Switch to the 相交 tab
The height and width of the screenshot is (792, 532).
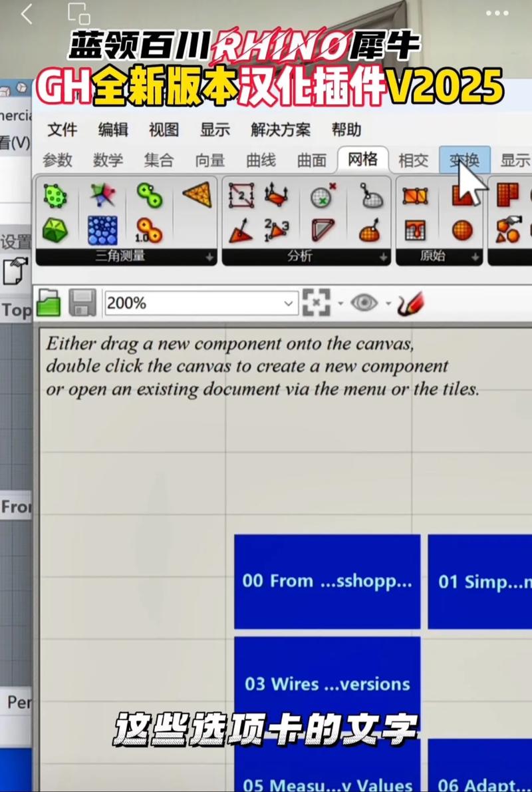tap(414, 160)
